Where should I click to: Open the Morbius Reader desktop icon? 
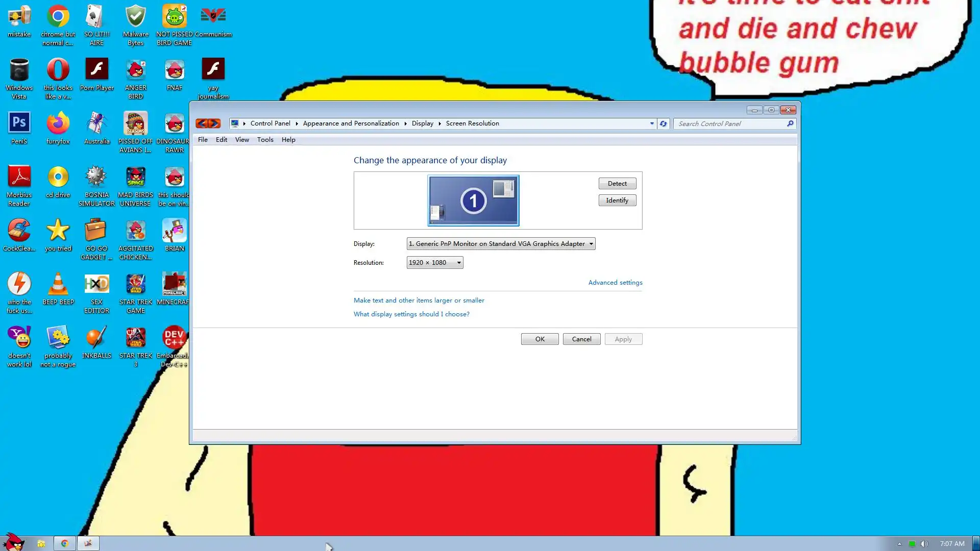click(x=19, y=177)
